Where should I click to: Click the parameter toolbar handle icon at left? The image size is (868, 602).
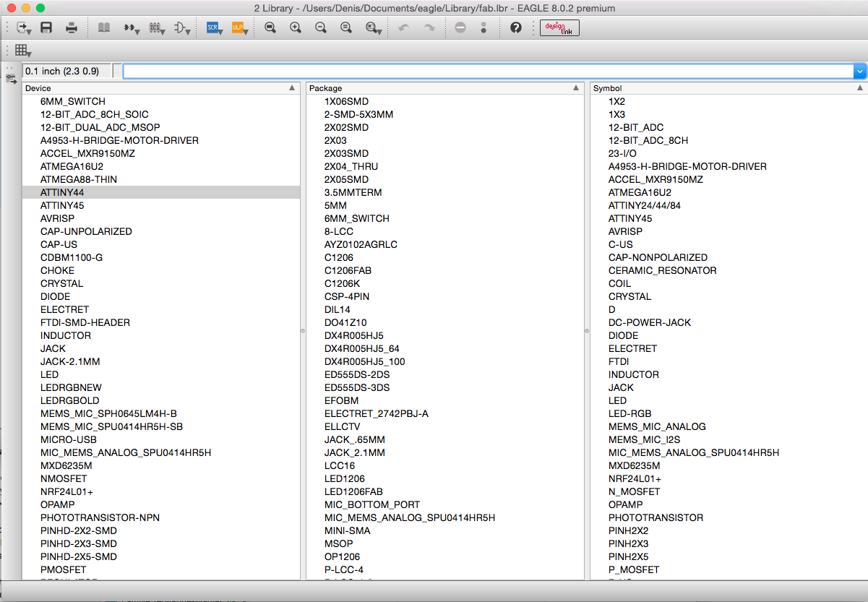(11, 77)
